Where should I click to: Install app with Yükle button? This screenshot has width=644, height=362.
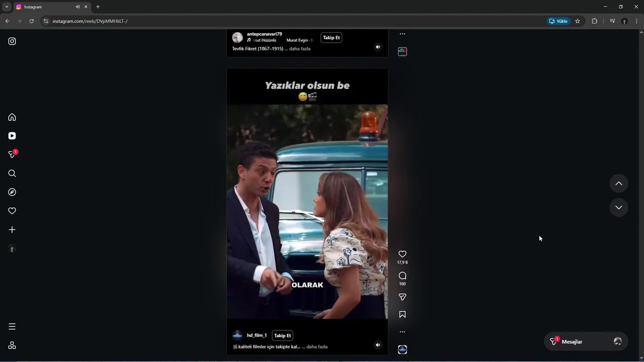[558, 21]
